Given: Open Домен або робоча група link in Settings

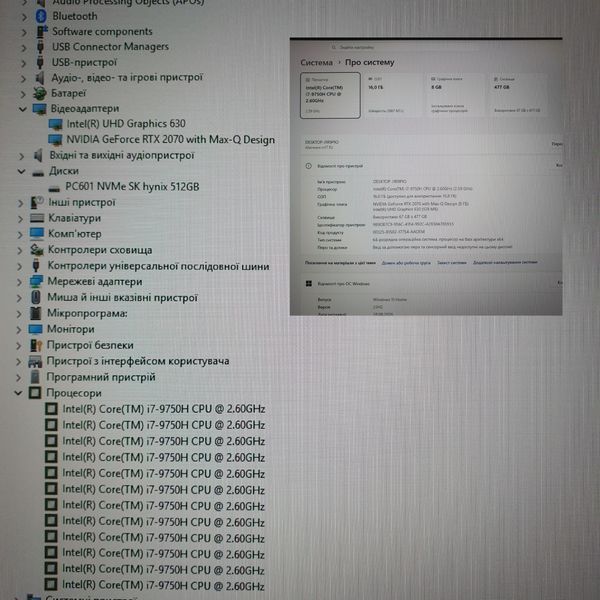Looking at the screenshot, I should (x=406, y=263).
